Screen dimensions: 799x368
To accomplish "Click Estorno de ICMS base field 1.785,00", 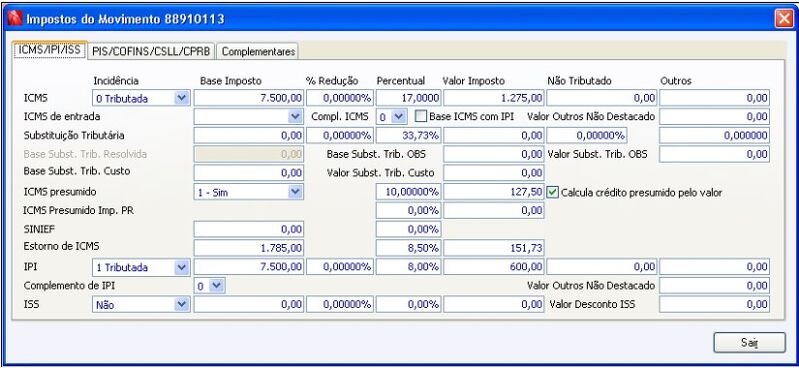I will [x=249, y=248].
